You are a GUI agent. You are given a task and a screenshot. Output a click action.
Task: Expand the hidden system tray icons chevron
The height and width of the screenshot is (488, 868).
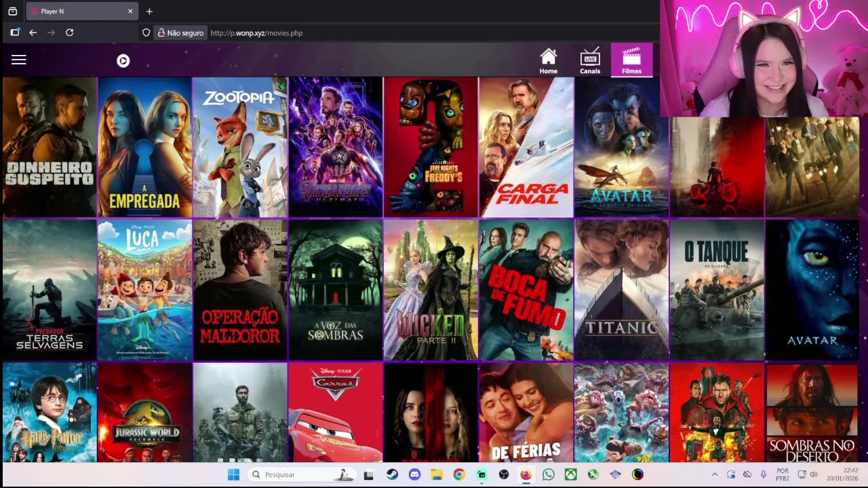714,474
